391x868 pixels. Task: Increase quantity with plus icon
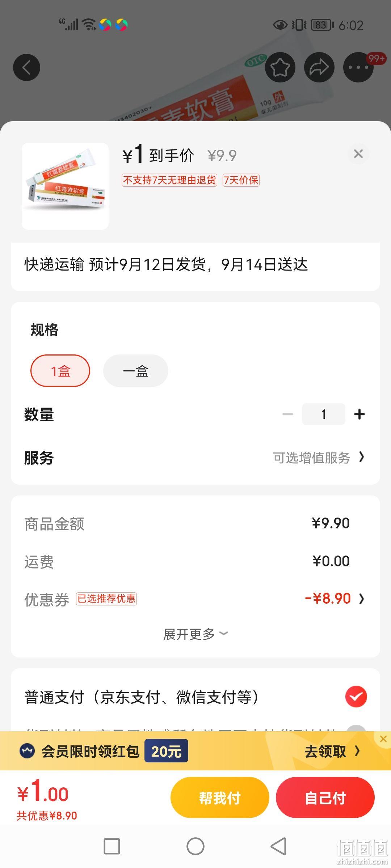click(x=359, y=414)
